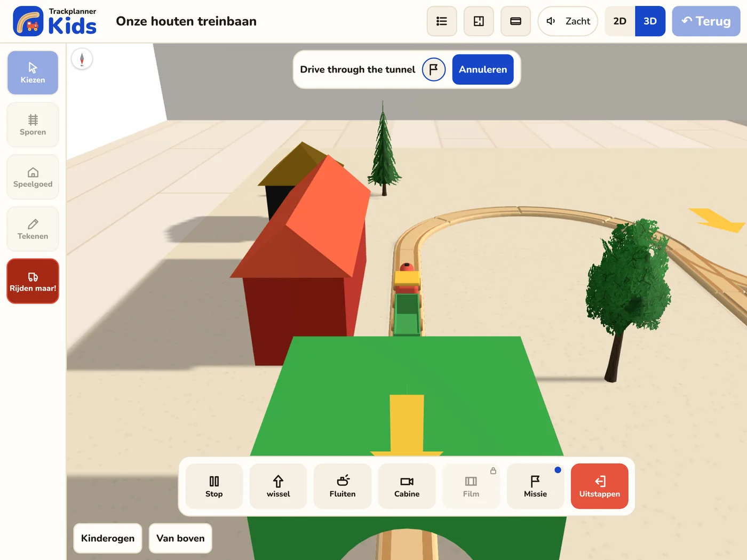Toggle the Zacht sound setting
The image size is (747, 560).
pyautogui.click(x=568, y=21)
